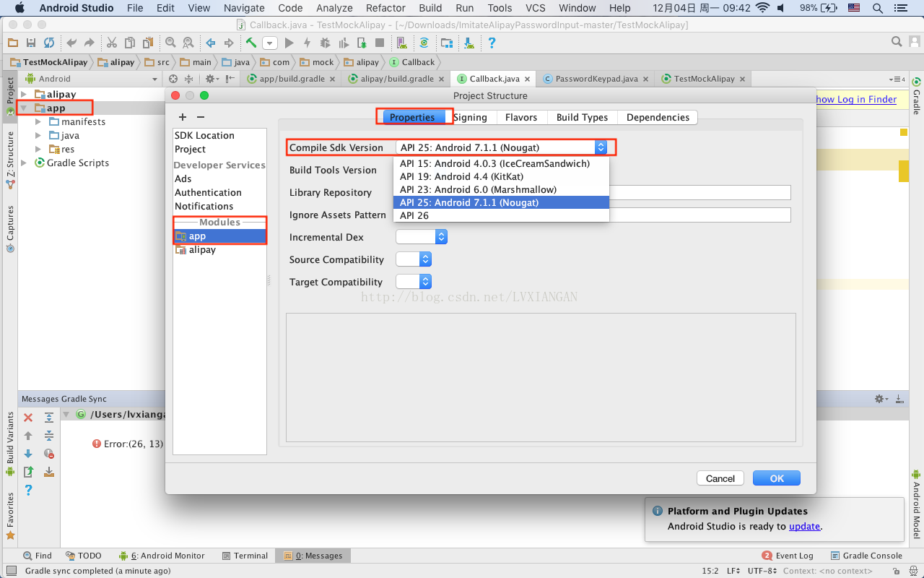Collapse the app module tree node
This screenshot has height=578, width=924.
pyautogui.click(x=25, y=108)
